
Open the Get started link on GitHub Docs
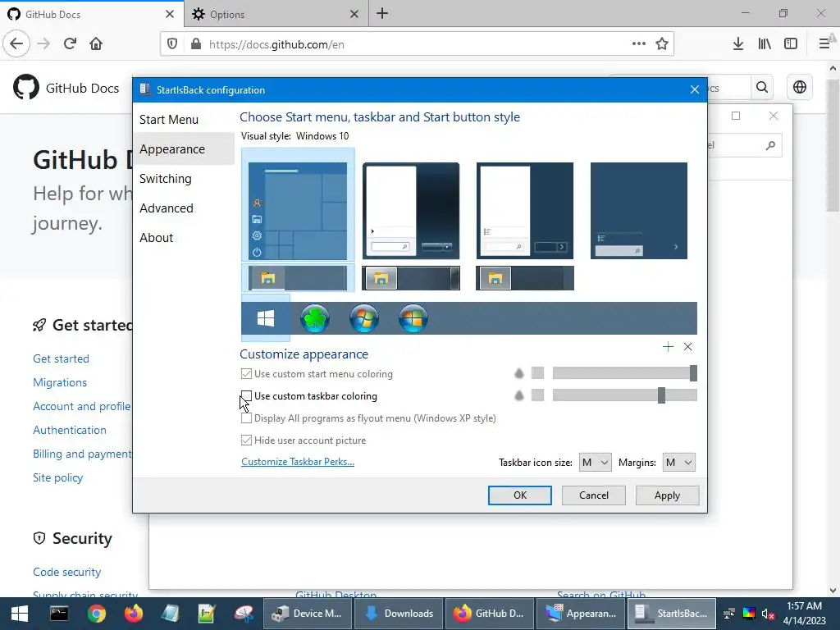coord(61,359)
